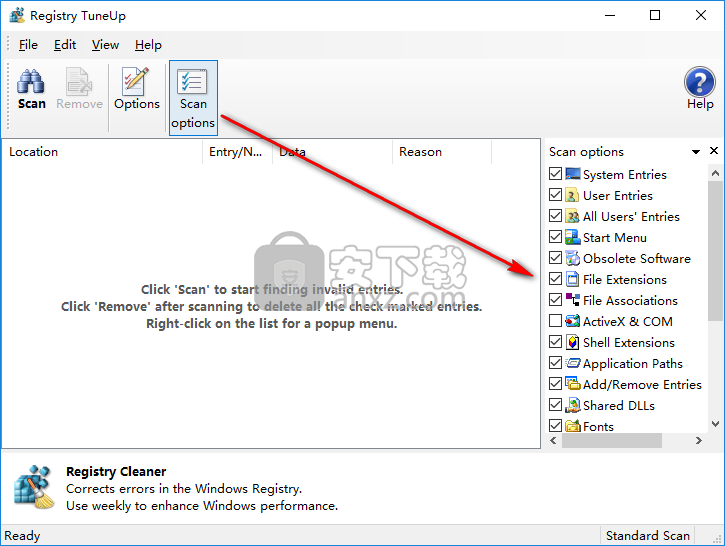The width and height of the screenshot is (725, 546).
Task: Click the horizontal scroll right arrow
Action: click(x=699, y=441)
